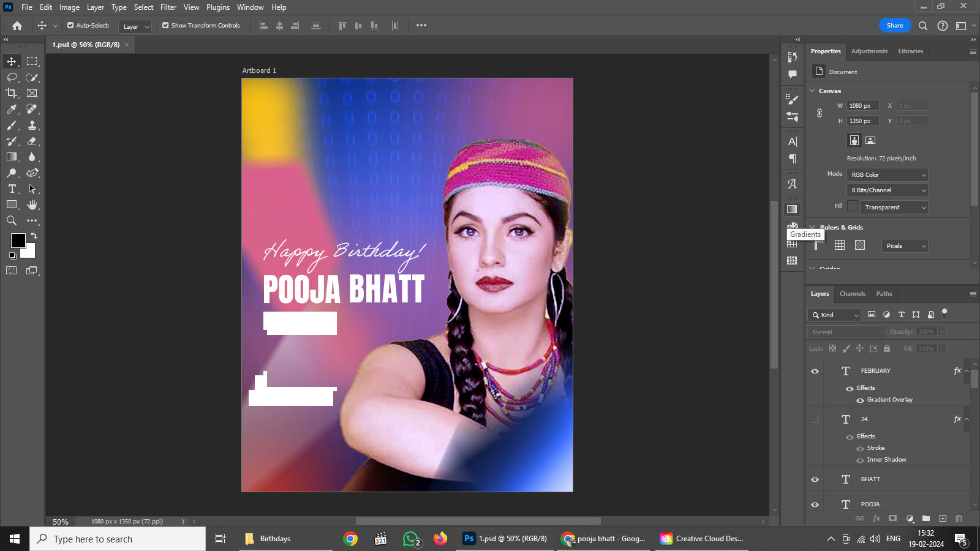Select the Move tool
Screen dimensions: 980x551
coord(12,61)
